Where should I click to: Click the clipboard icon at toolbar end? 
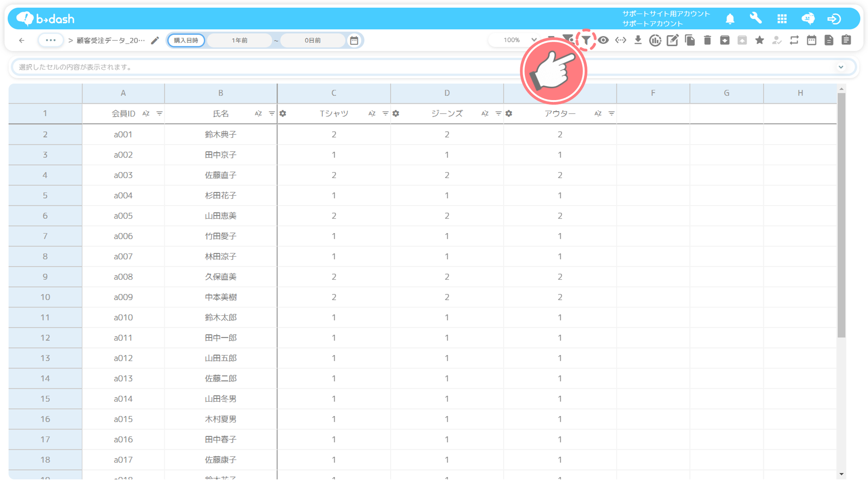point(846,40)
